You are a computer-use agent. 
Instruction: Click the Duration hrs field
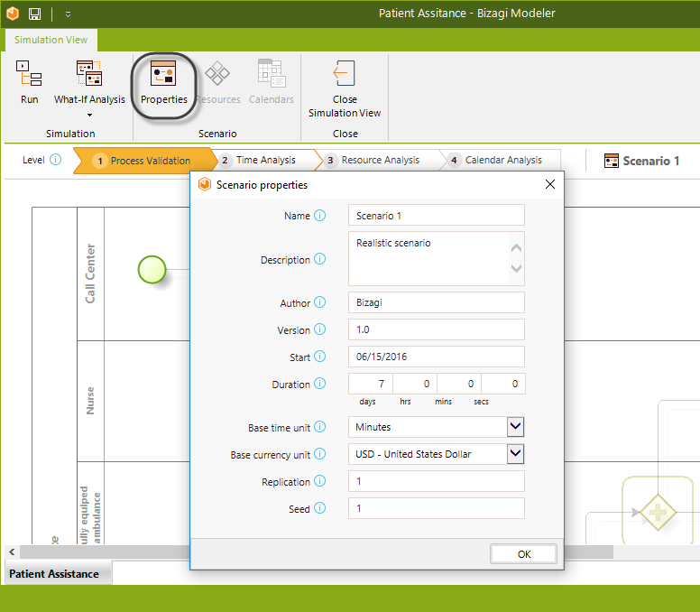point(415,384)
